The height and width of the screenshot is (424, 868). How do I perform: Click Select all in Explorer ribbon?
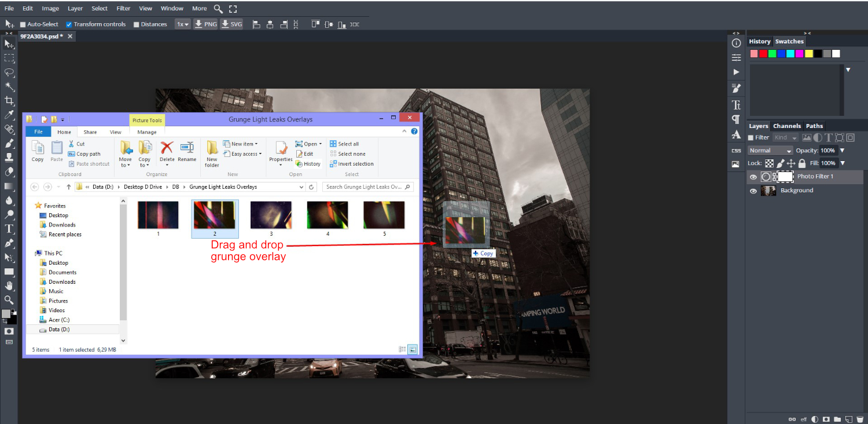coord(344,144)
